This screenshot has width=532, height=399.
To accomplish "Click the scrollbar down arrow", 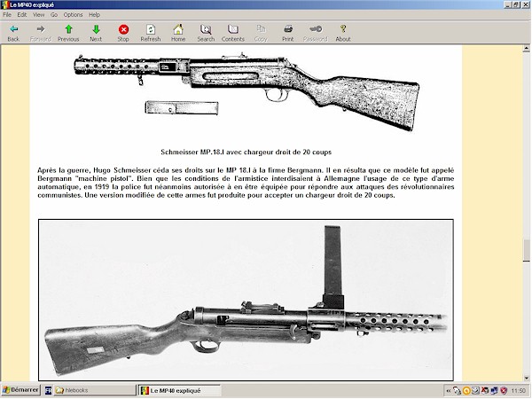I will pyautogui.click(x=526, y=378).
